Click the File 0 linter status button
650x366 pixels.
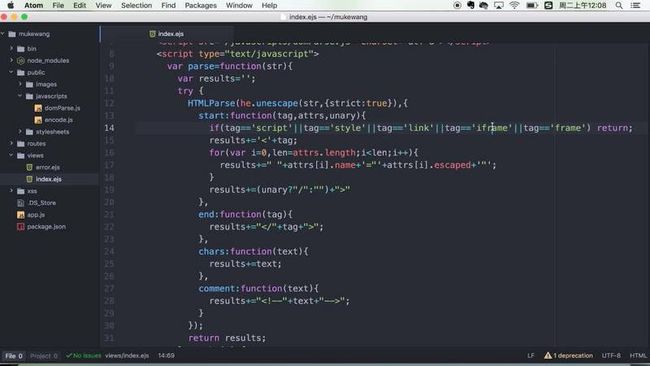[x=14, y=356]
